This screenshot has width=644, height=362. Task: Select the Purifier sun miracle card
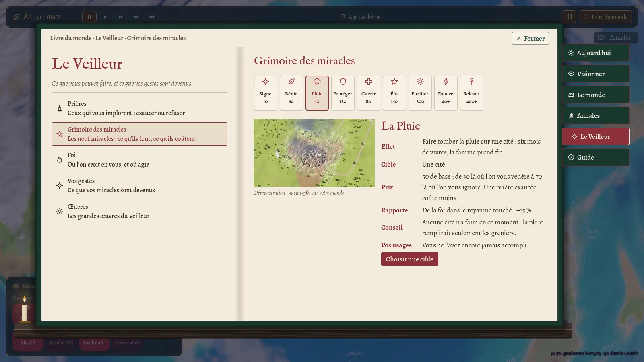click(420, 93)
